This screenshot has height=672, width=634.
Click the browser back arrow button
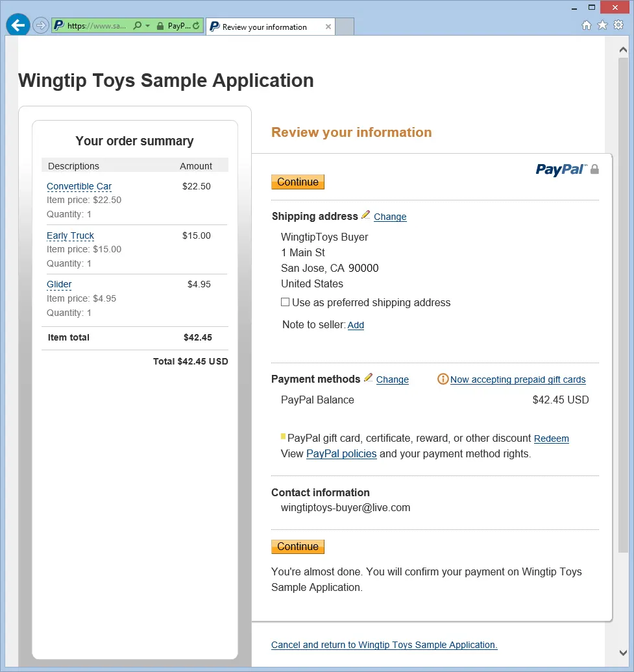(x=18, y=25)
